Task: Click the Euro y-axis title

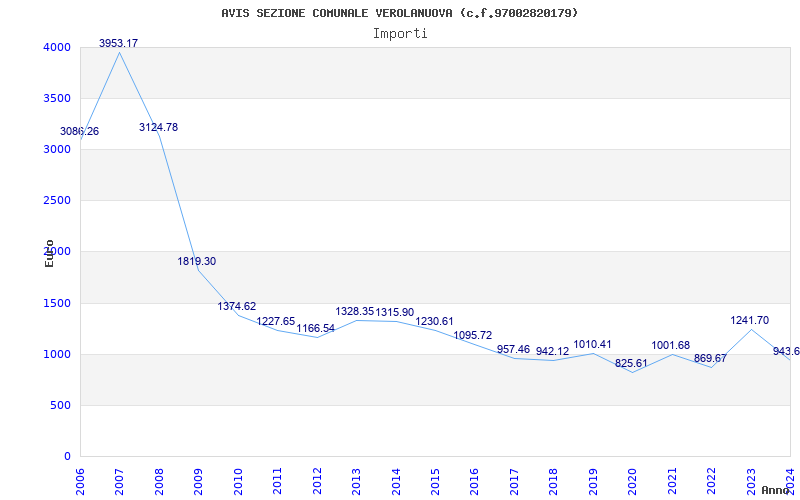Action: pyautogui.click(x=49, y=254)
